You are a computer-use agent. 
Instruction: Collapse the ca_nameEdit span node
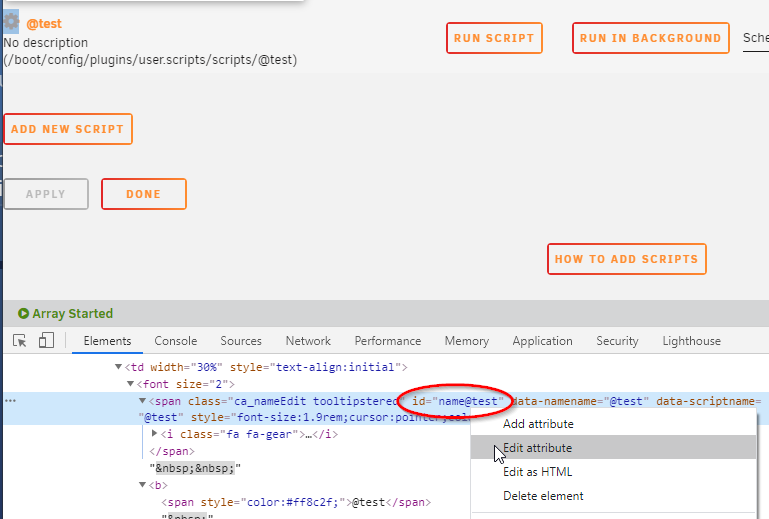click(x=142, y=401)
